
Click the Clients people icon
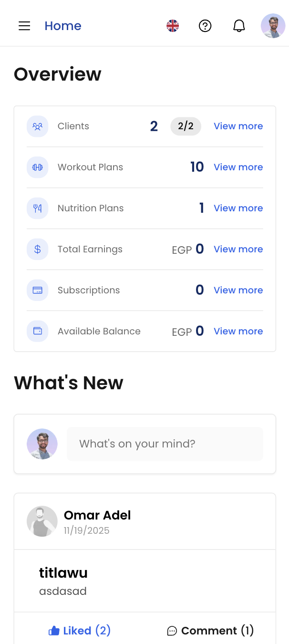tap(37, 126)
